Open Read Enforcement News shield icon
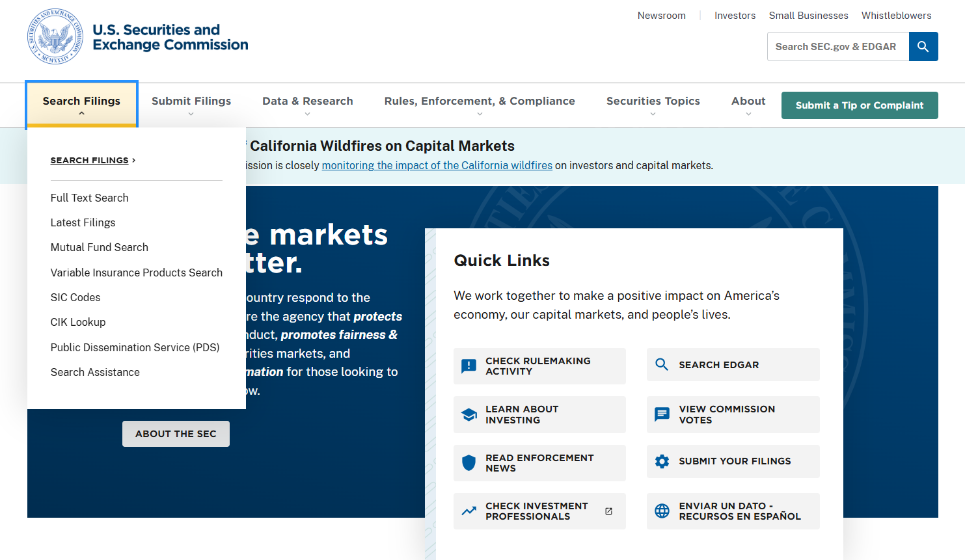 point(469,462)
